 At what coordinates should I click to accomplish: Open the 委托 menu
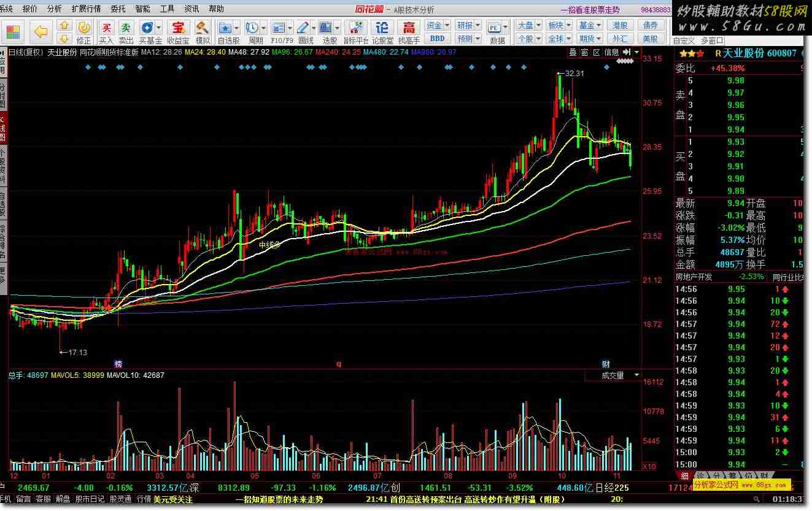pyautogui.click(x=118, y=9)
